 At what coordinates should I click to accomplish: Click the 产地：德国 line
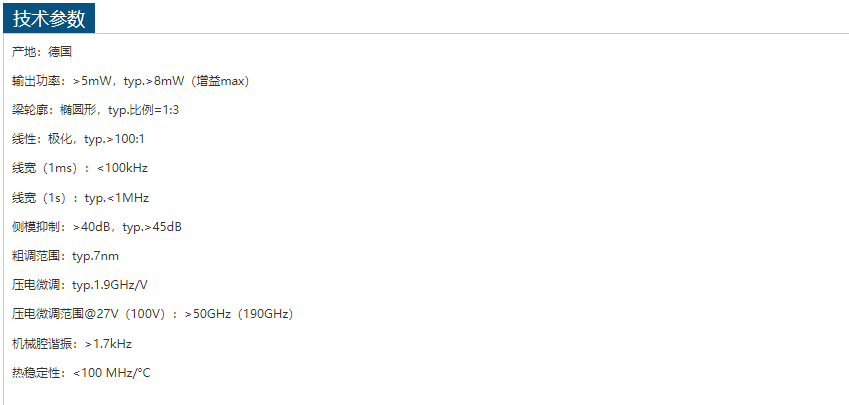pyautogui.click(x=42, y=52)
